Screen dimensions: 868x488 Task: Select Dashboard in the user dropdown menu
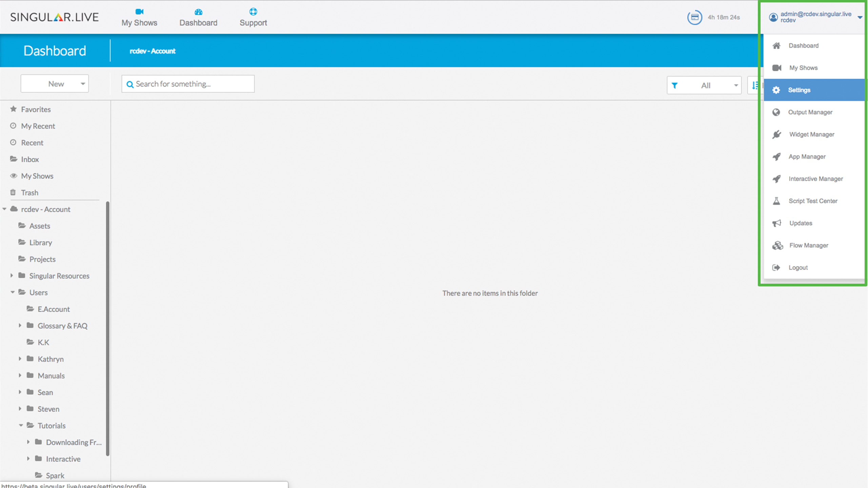click(x=814, y=45)
